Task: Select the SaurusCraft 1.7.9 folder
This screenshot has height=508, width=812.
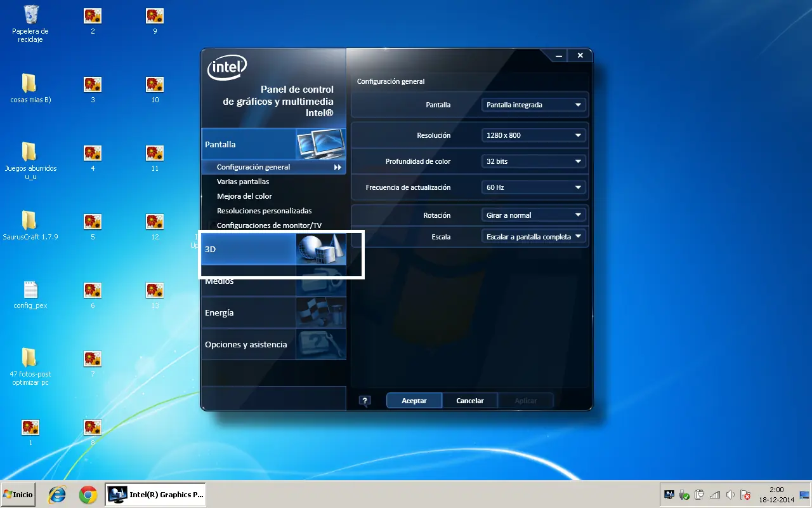Action: pyautogui.click(x=30, y=226)
